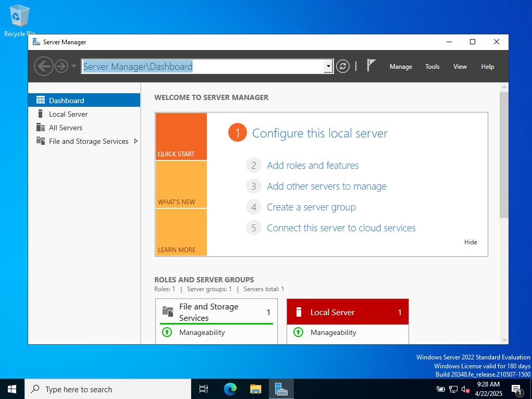This screenshot has height=399, width=532.
Task: Open the network icon in system tray
Action: pos(453,389)
